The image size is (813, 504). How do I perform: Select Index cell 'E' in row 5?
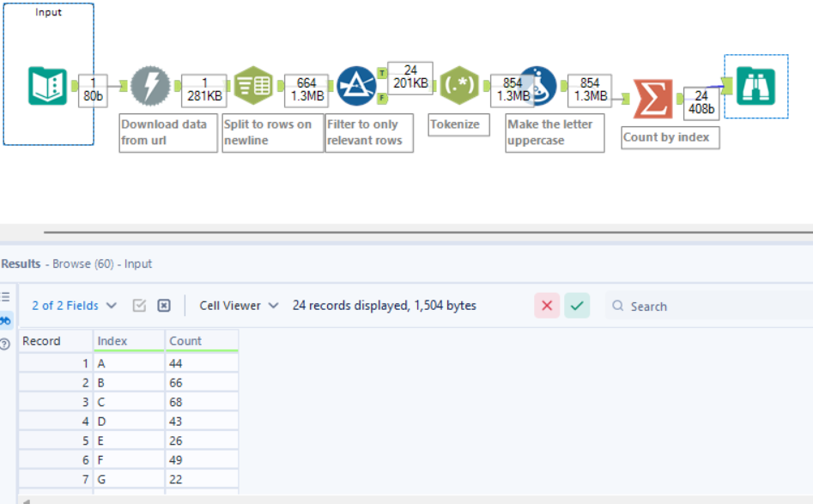(129, 440)
